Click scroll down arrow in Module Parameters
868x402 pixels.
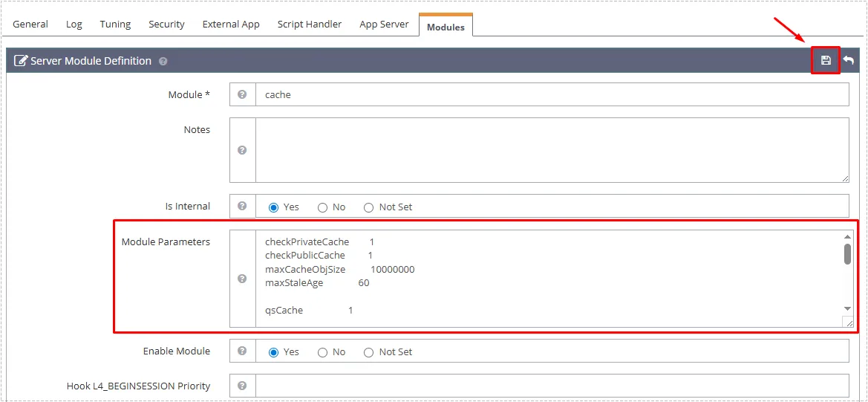(x=848, y=308)
